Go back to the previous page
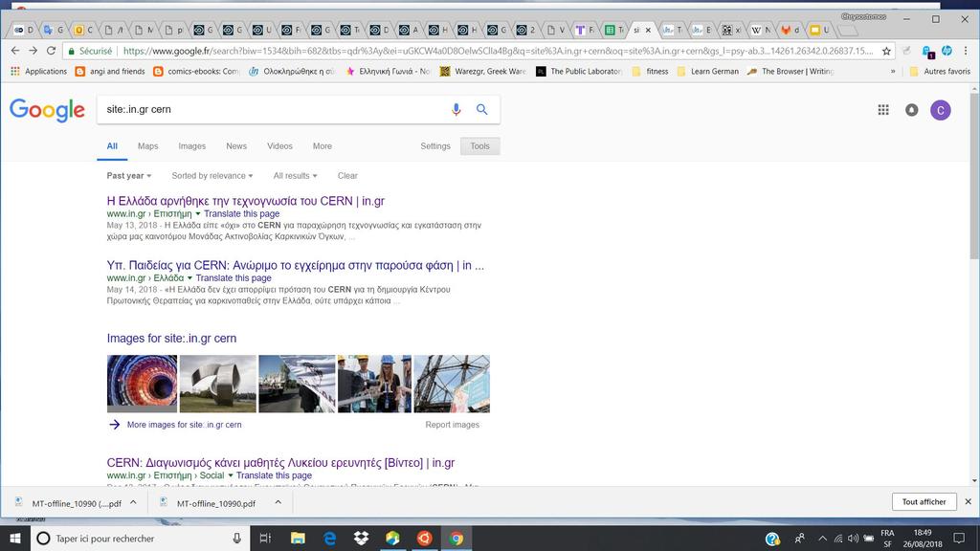 15,52
